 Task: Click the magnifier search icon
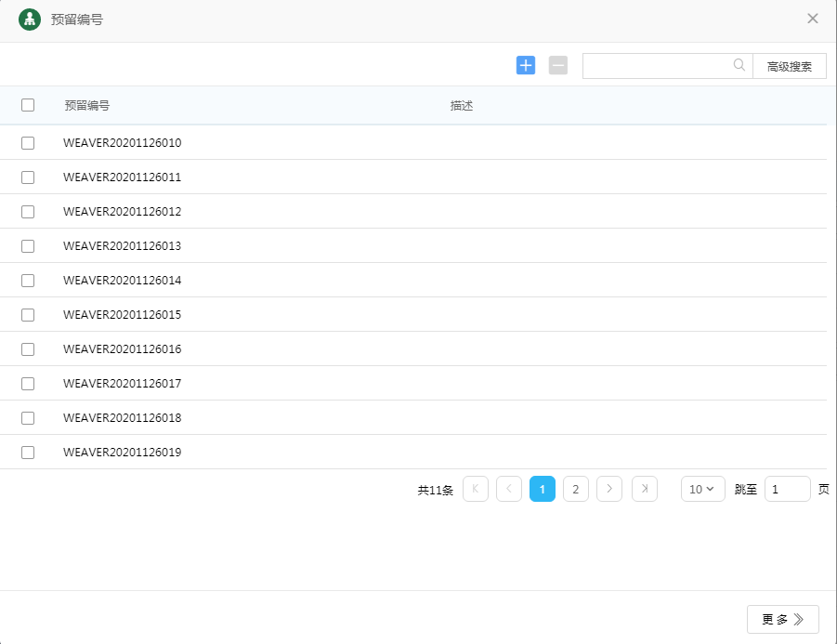point(739,65)
